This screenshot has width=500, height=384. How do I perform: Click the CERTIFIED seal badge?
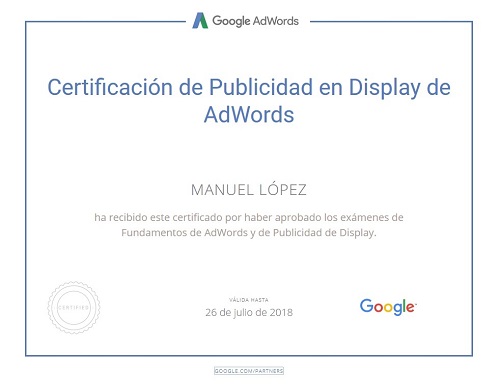pyautogui.click(x=74, y=307)
